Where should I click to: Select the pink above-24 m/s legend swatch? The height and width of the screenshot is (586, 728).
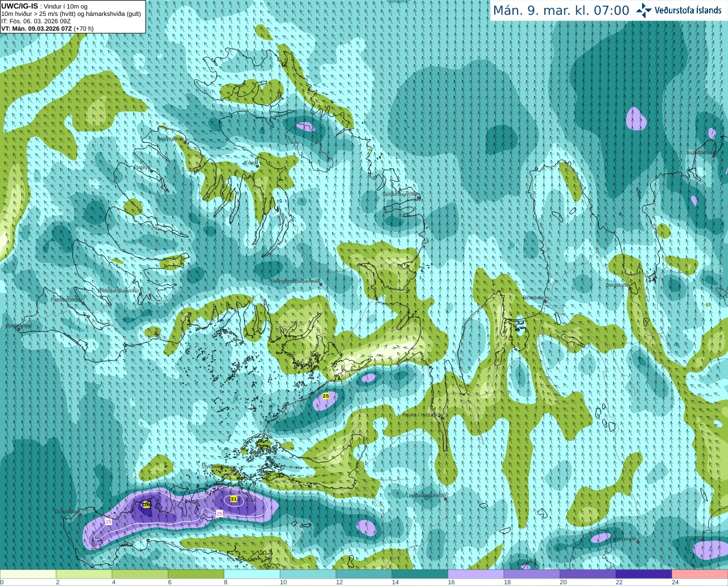pos(700,574)
